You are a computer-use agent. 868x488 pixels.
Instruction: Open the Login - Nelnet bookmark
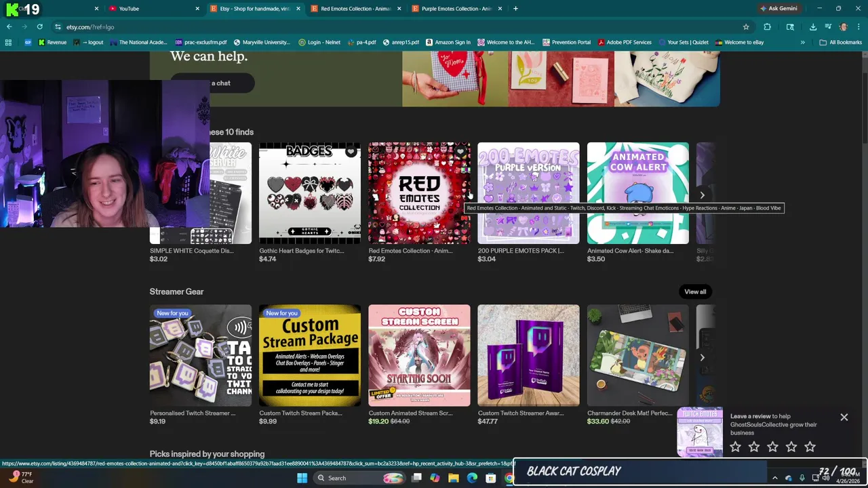[x=319, y=42]
